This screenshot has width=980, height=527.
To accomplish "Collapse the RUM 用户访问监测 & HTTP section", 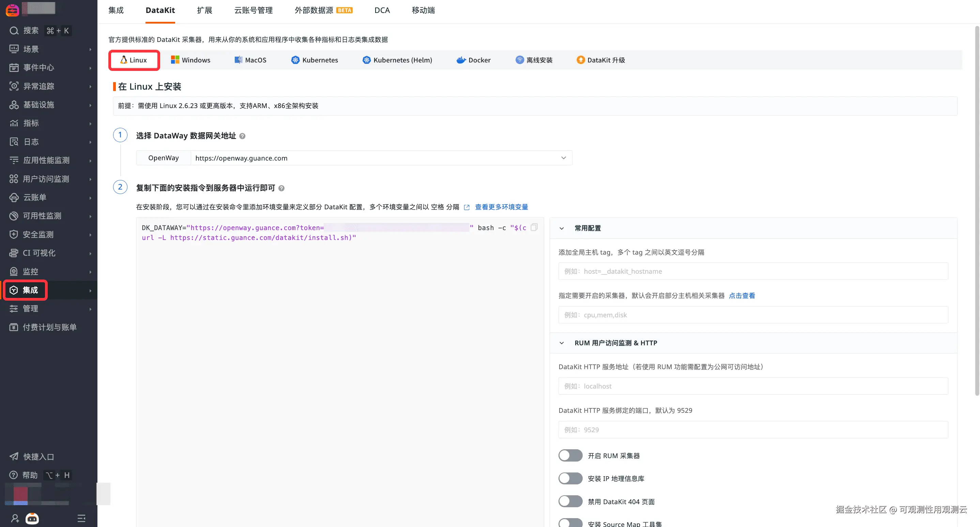I will (562, 343).
